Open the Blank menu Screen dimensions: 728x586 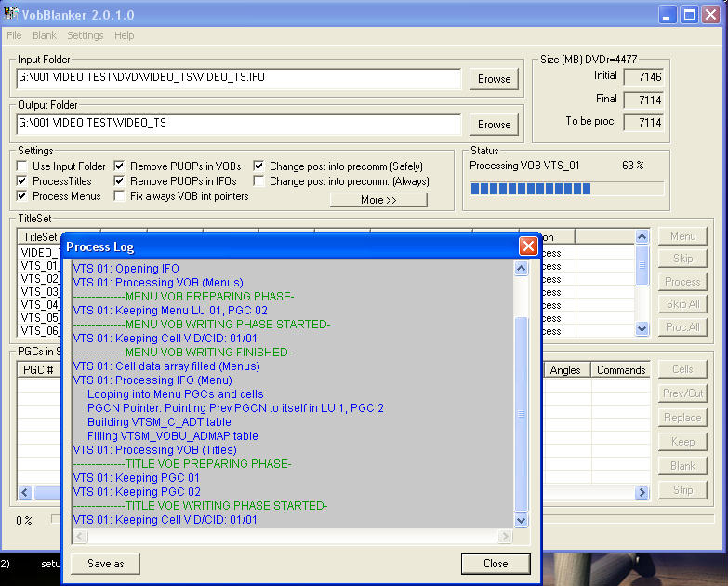tap(44, 35)
